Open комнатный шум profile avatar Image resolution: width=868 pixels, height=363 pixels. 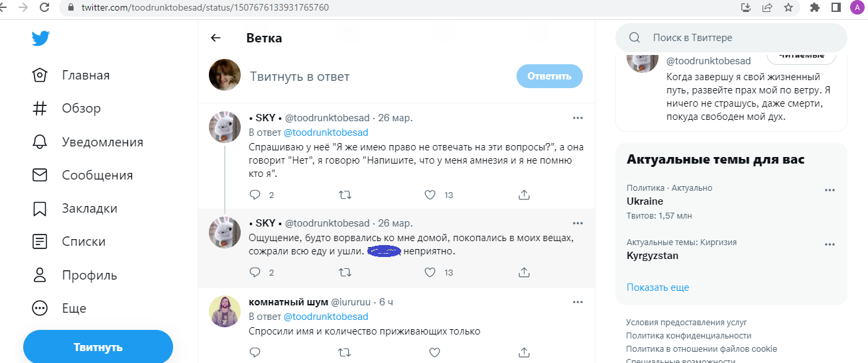click(225, 311)
